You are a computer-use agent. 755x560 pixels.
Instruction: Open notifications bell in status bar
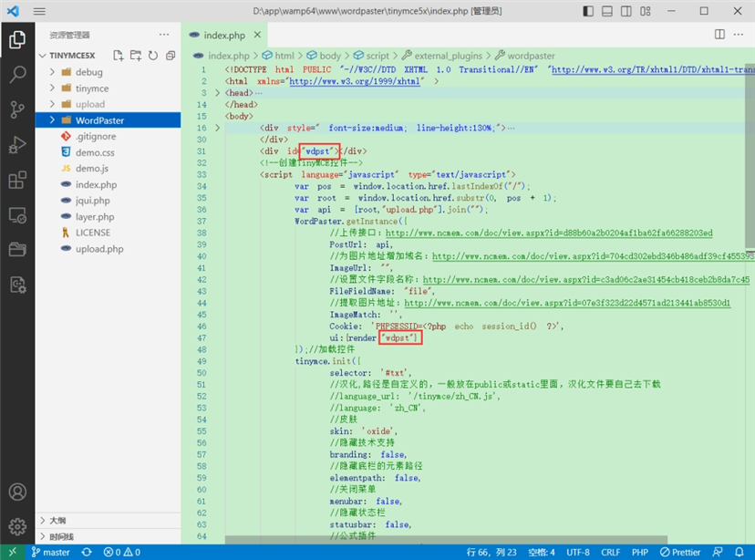coord(739,552)
